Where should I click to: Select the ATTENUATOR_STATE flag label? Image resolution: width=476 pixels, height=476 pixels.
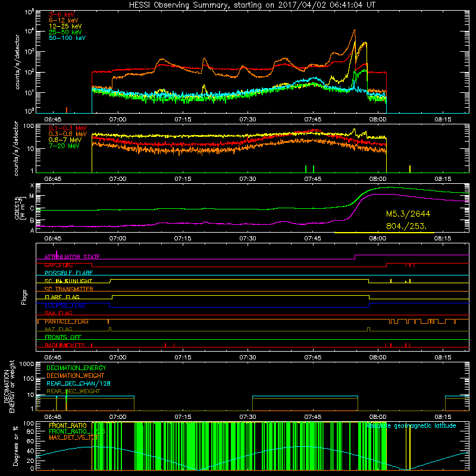coord(72,257)
